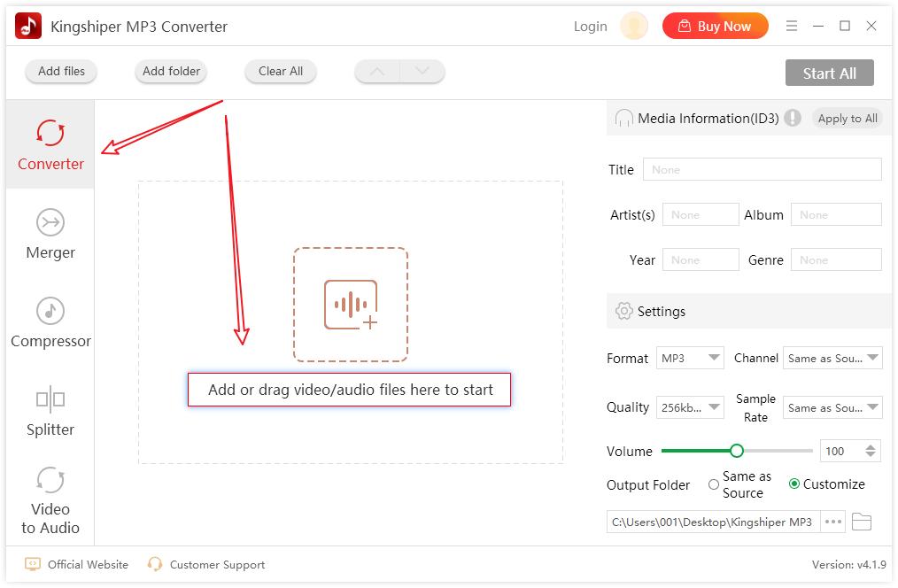Open output folder with folder icon

(x=861, y=522)
